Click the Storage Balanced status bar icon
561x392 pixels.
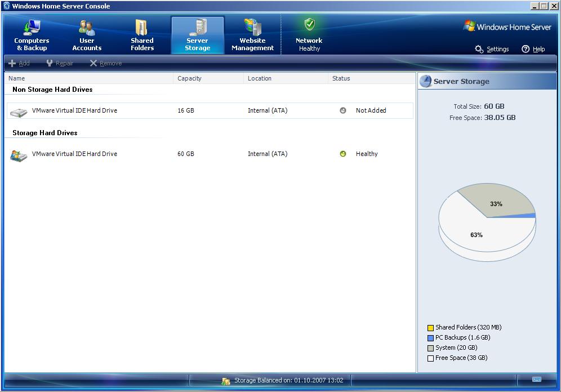tap(226, 381)
